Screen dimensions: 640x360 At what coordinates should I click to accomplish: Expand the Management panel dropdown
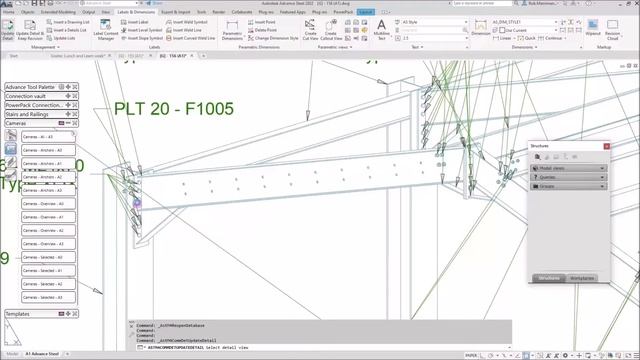[x=58, y=47]
